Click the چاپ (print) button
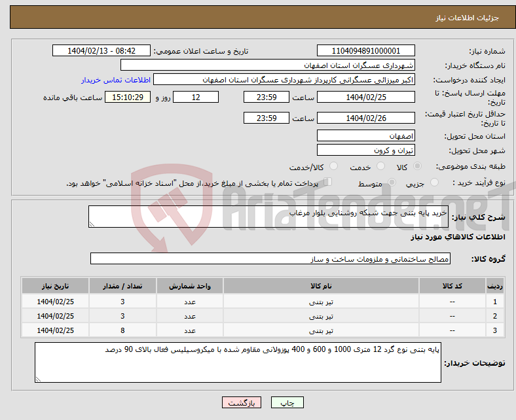516x420 pixels. coord(287,402)
